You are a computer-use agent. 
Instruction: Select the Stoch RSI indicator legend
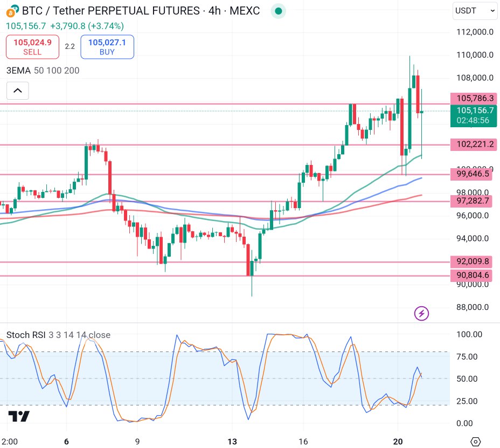[58, 335]
